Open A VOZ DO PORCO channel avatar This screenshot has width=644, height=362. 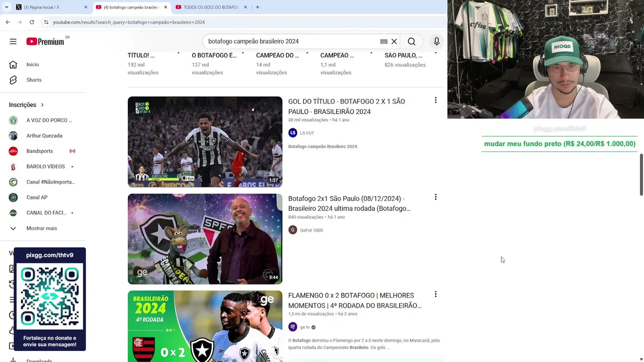coord(14,120)
